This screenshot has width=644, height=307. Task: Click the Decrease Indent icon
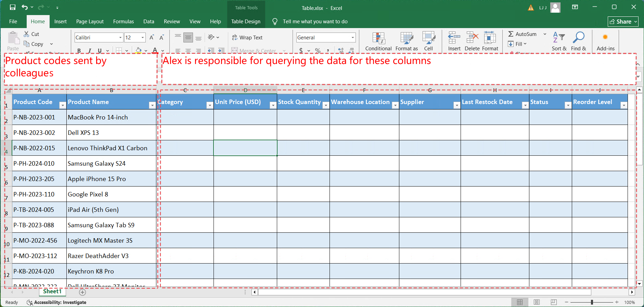click(x=211, y=50)
